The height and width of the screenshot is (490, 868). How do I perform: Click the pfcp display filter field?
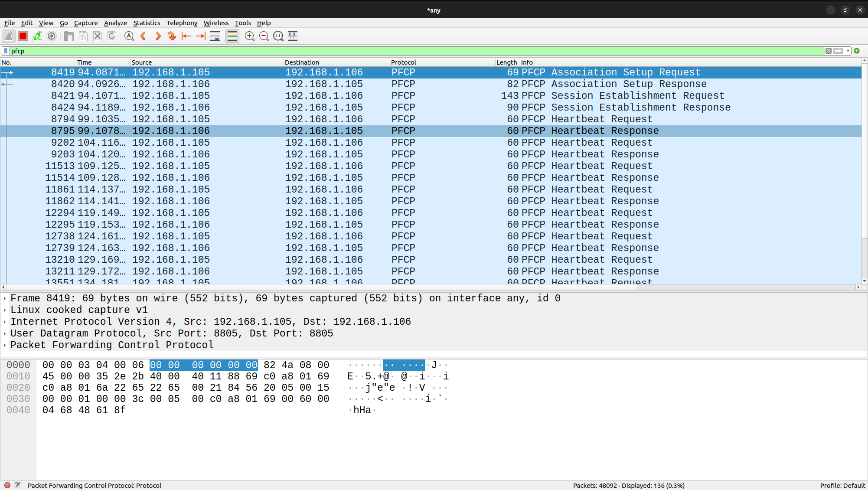pos(416,51)
